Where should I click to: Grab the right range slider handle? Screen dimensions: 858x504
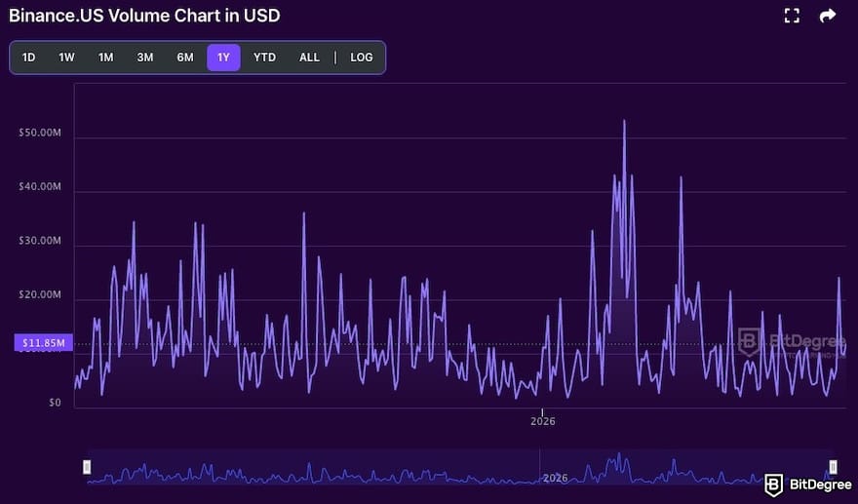coord(833,467)
